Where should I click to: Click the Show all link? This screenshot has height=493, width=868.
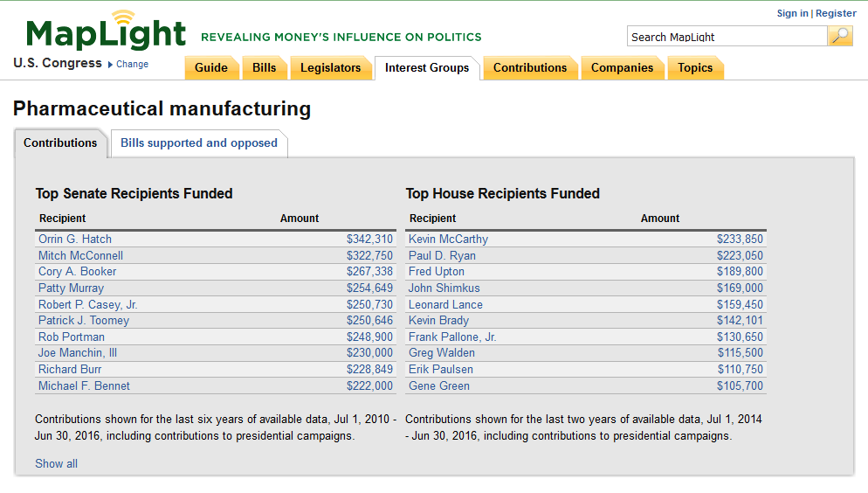(57, 463)
